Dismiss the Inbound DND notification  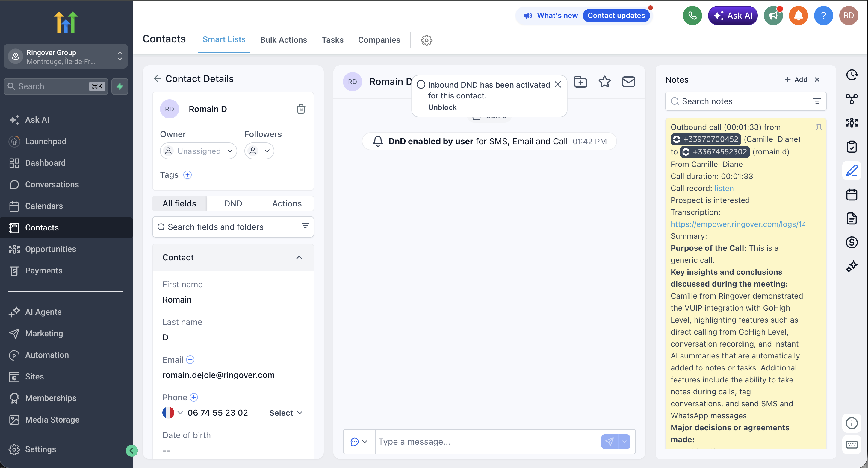coord(558,84)
